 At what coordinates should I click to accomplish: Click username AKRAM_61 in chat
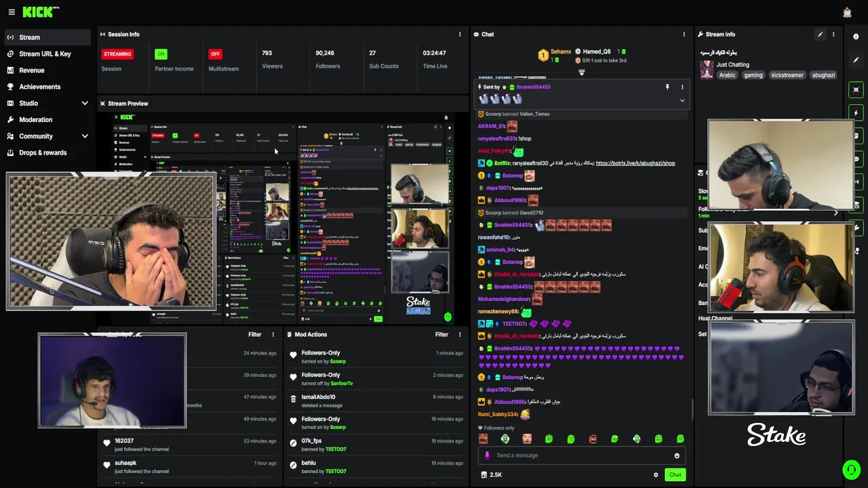coord(491,126)
